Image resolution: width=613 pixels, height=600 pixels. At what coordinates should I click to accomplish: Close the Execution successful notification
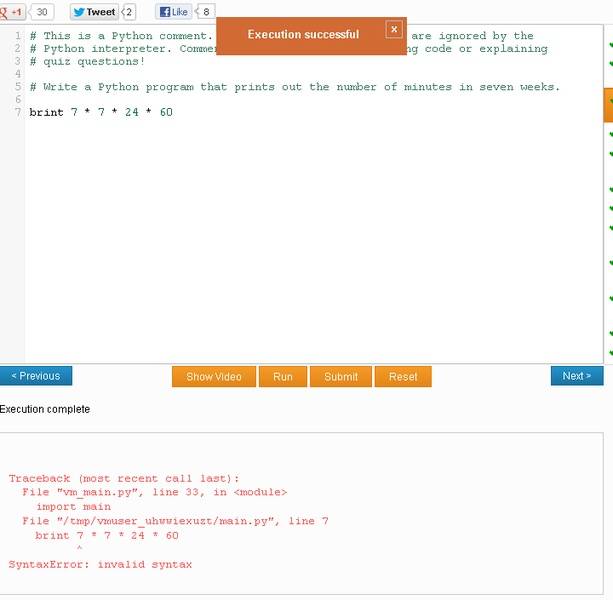point(394,29)
